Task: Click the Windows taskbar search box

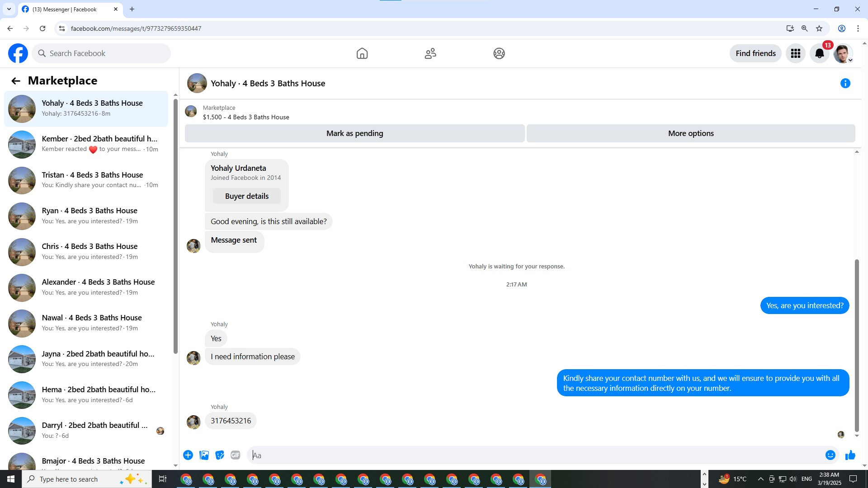Action: (86, 479)
